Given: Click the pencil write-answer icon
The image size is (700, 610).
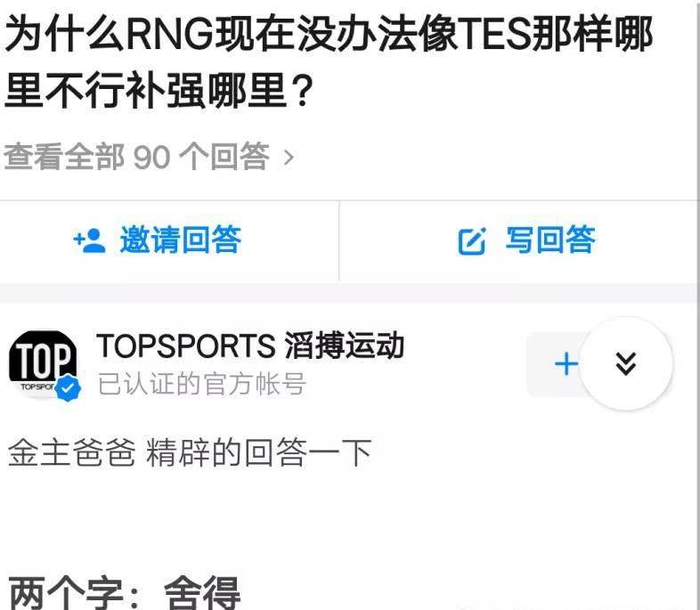Looking at the screenshot, I should [x=471, y=241].
